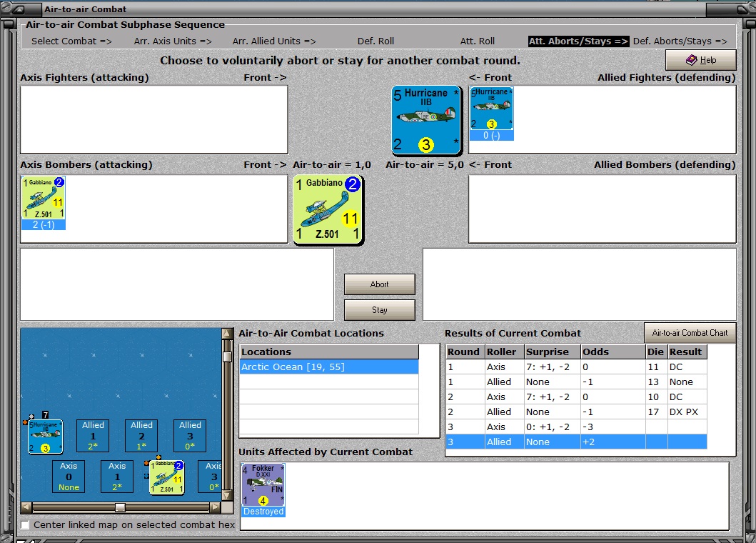The width and height of the screenshot is (756, 543).
Task: Click the Axis 1 box on map track
Action: click(117, 477)
